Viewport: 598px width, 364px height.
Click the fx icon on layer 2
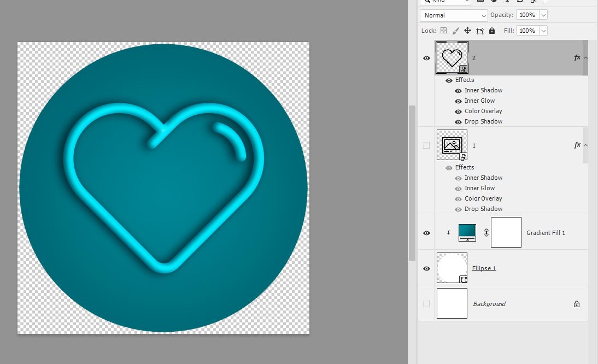577,57
